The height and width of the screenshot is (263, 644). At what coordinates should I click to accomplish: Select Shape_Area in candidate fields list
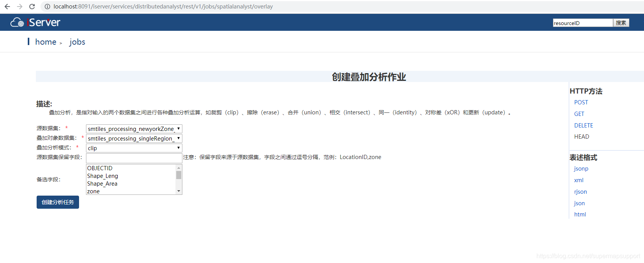pyautogui.click(x=131, y=184)
